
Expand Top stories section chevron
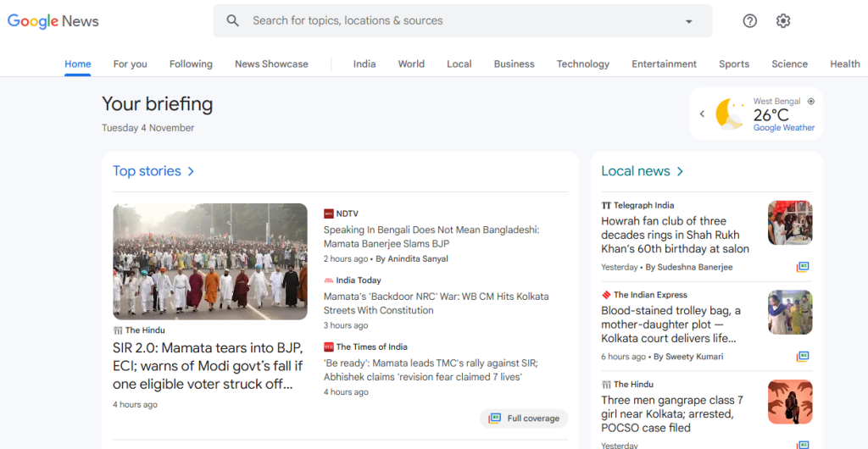pos(191,171)
